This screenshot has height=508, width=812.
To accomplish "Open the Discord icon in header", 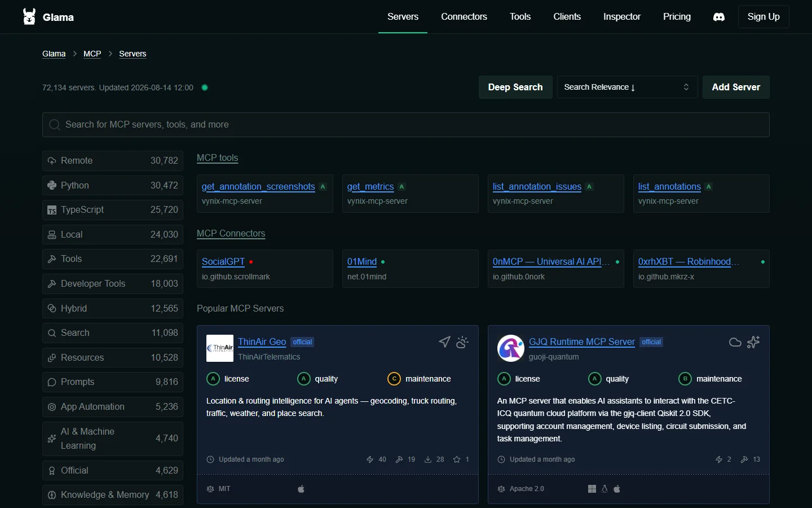I will click(719, 17).
